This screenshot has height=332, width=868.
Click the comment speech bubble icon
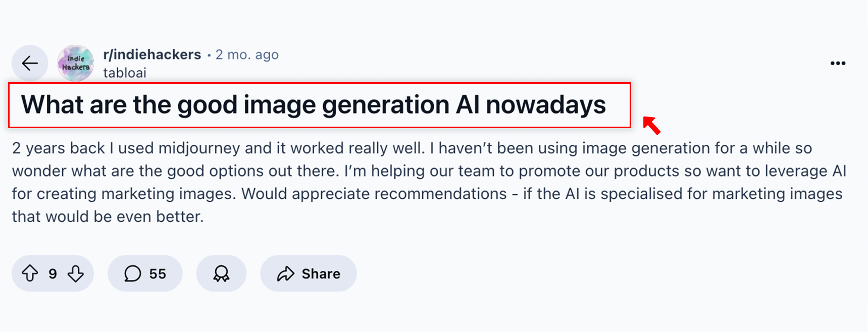pos(132,273)
